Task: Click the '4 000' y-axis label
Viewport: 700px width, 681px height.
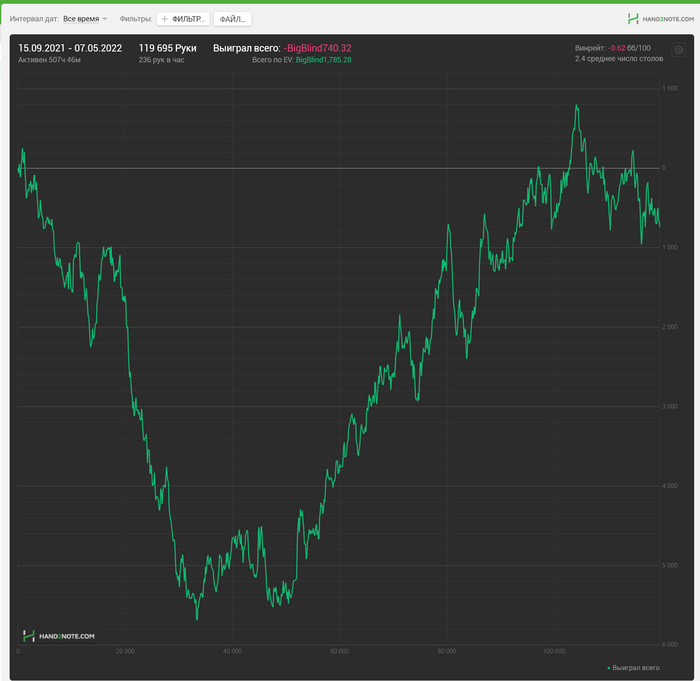Action: [x=670, y=486]
